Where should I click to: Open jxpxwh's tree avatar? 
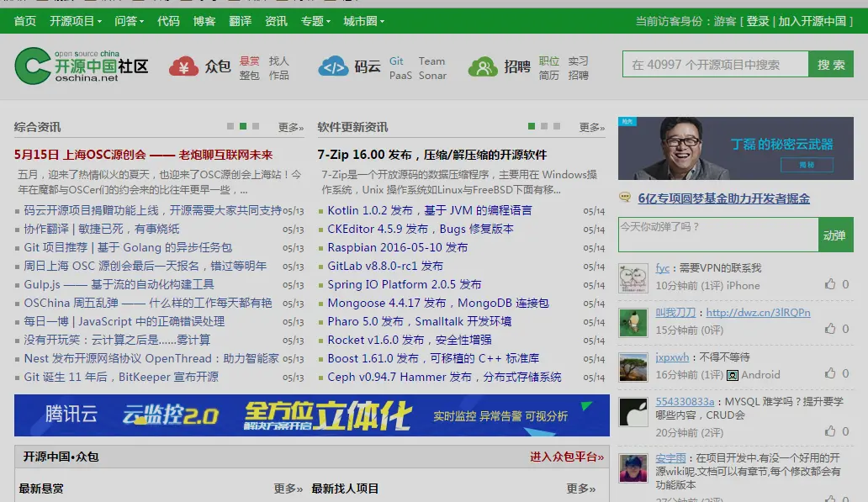click(632, 367)
